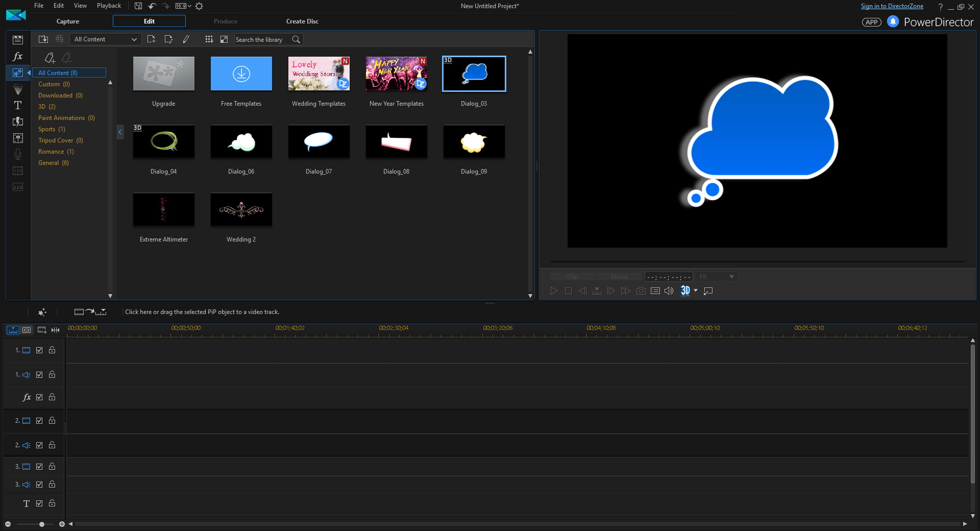Image resolution: width=980 pixels, height=531 pixels.
Task: Click the magic tools icon above timeline
Action: (x=42, y=312)
